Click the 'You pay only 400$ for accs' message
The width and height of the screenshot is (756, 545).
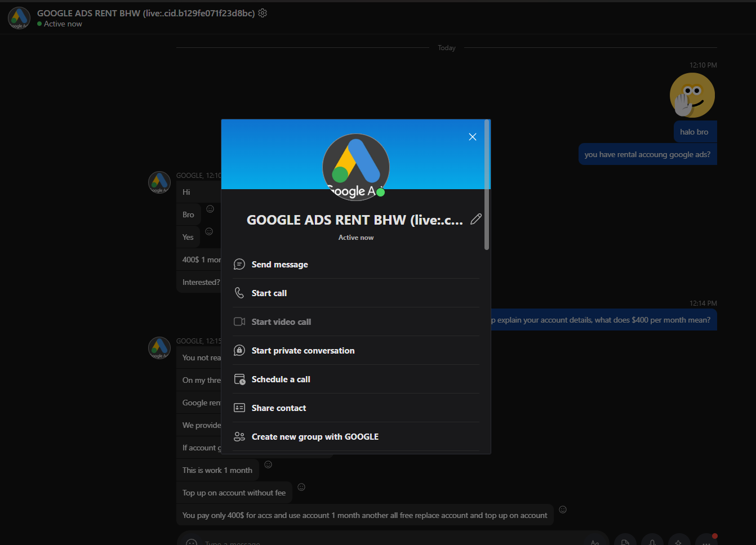tap(365, 515)
